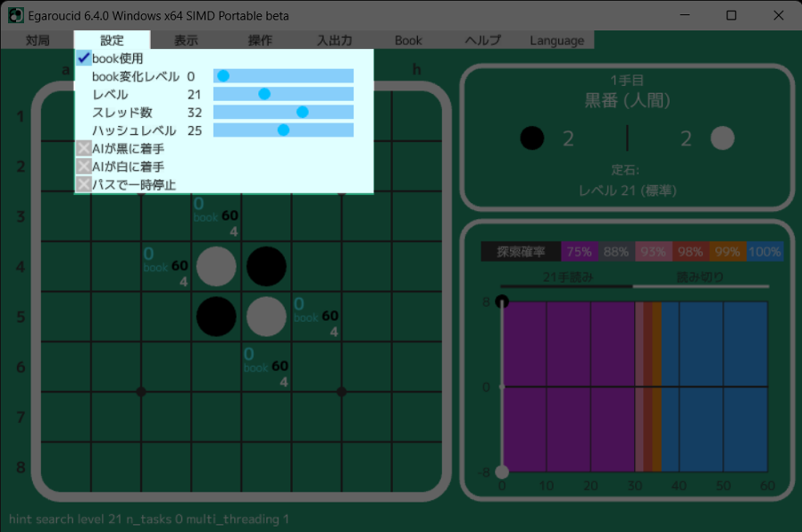802x532 pixels.
Task: Close the Egaroucid window
Action: click(x=778, y=15)
